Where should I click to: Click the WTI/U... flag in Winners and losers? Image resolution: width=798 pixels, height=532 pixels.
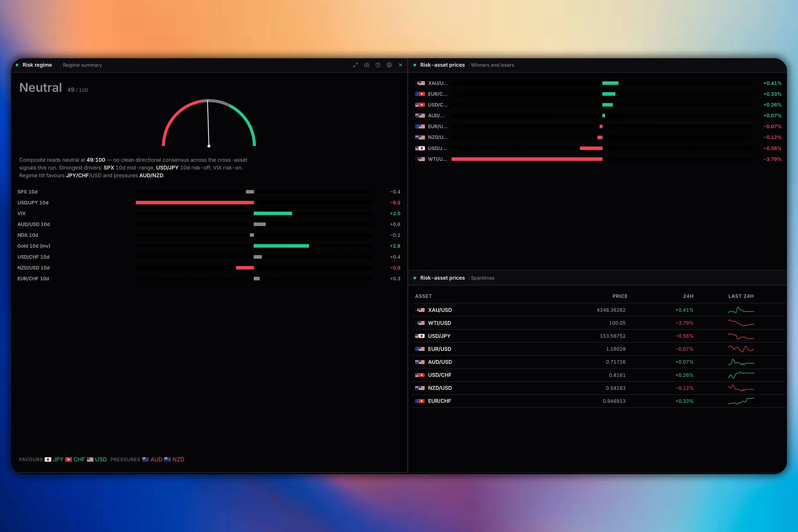[420, 159]
